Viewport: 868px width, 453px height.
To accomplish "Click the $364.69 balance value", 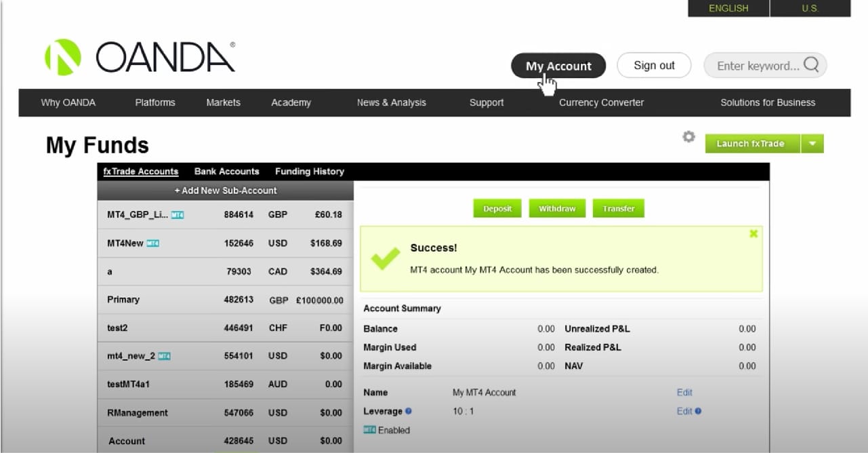I will tap(326, 271).
